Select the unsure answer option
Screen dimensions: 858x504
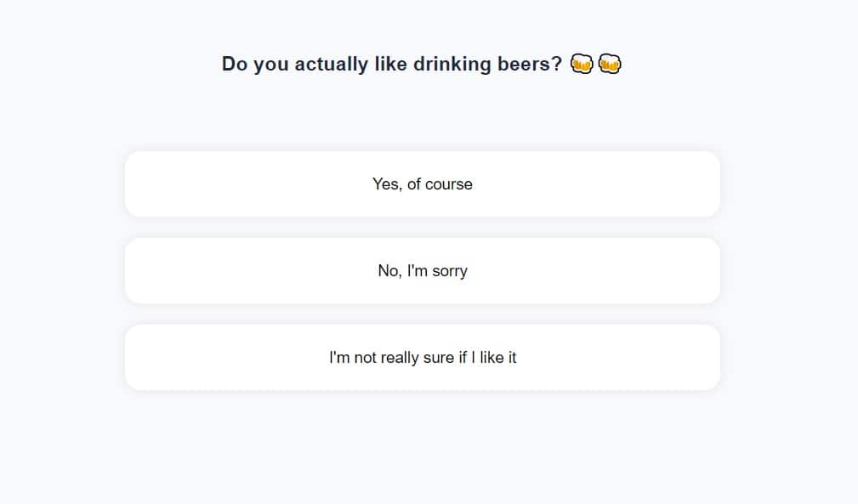[422, 358]
